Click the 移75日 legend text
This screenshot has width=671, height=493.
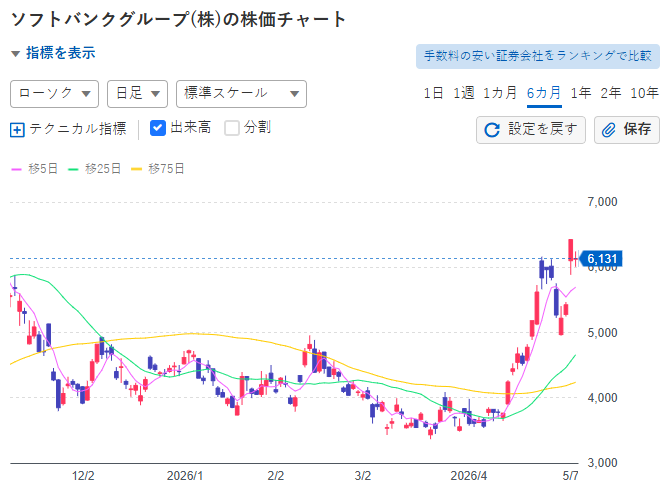pos(166,169)
